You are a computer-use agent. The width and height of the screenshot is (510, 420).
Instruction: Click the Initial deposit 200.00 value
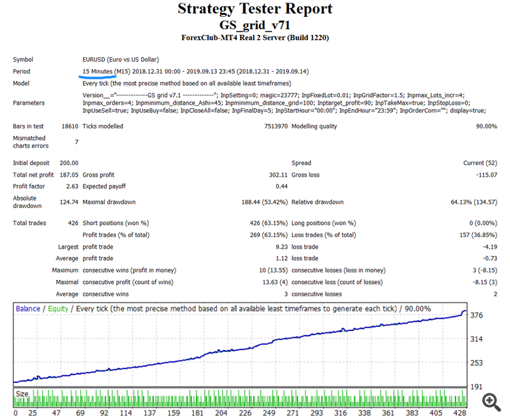(x=69, y=163)
